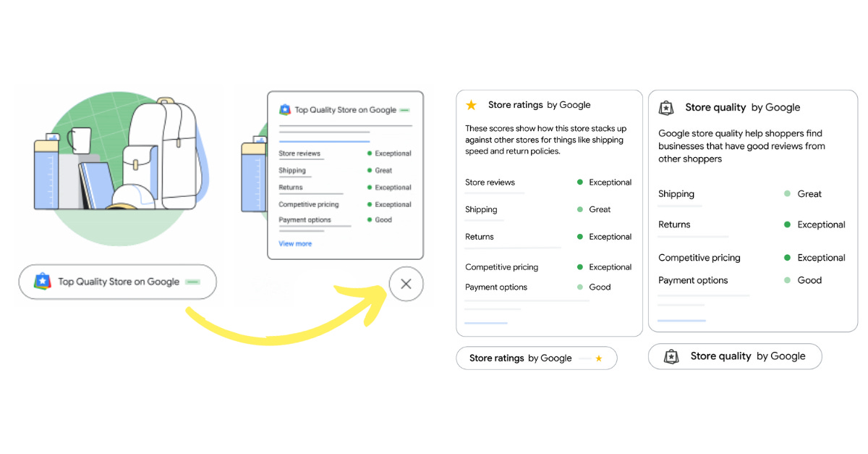Image resolution: width=868 pixels, height=454 pixels.
Task: Click Good rating in Store ratings card
Action: pyautogui.click(x=600, y=287)
